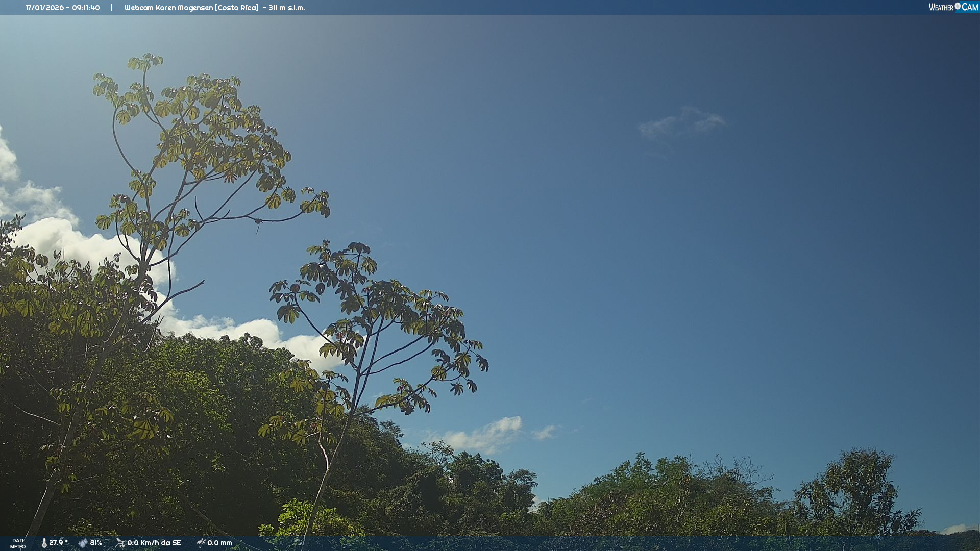980x551 pixels.
Task: Click the 27.9° temperature reading
Action: pos(58,543)
